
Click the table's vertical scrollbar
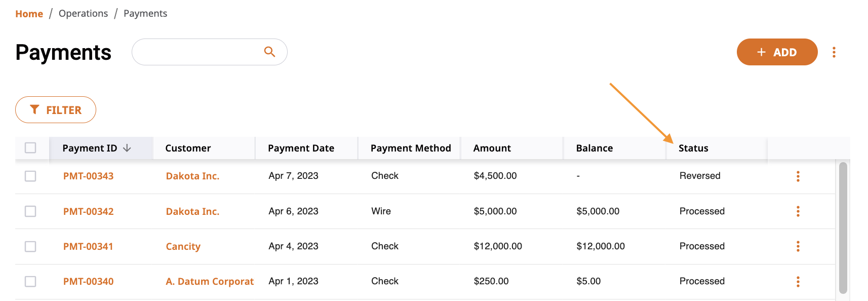(843, 228)
